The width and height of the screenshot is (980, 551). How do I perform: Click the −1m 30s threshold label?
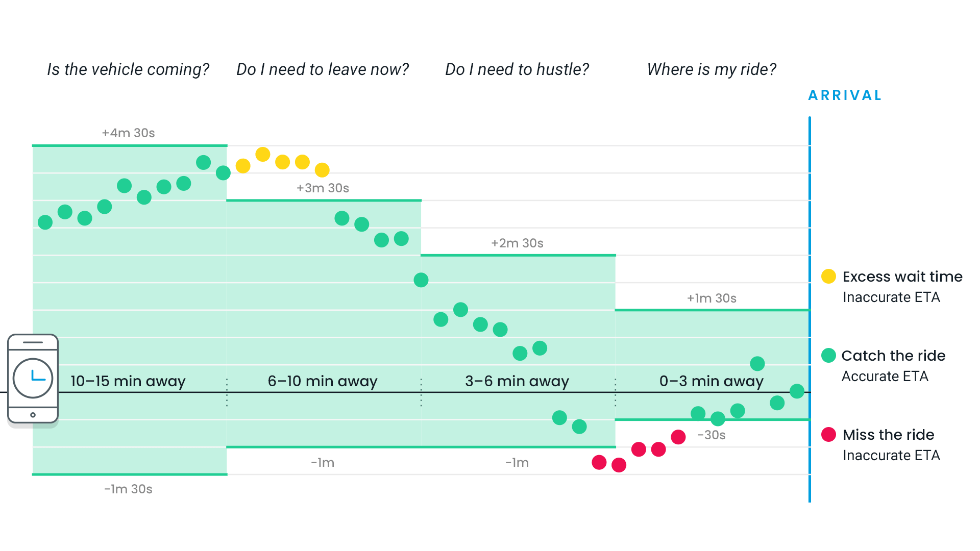point(128,489)
